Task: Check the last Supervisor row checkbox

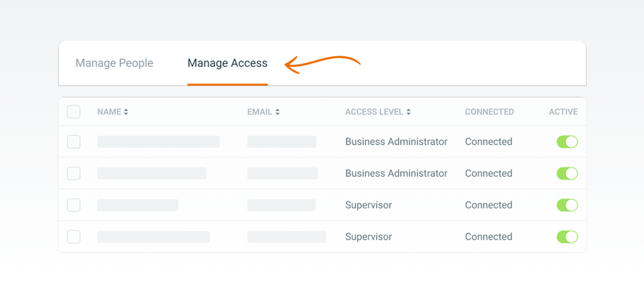Action: click(x=74, y=237)
